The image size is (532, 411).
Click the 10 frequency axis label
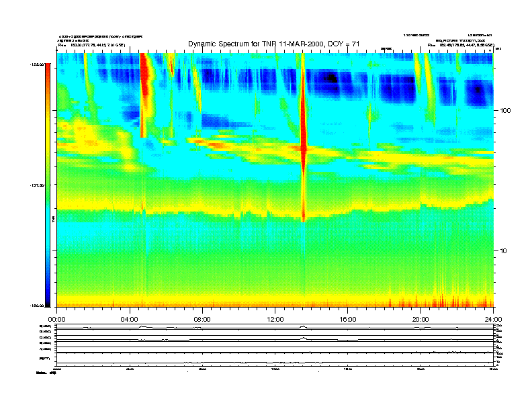504,251
